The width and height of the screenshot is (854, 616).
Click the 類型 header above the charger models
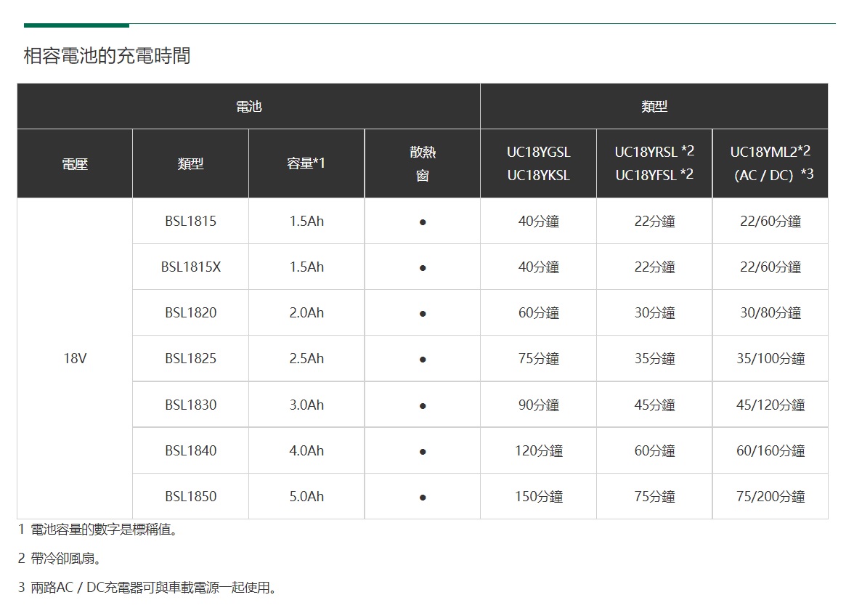tap(654, 107)
